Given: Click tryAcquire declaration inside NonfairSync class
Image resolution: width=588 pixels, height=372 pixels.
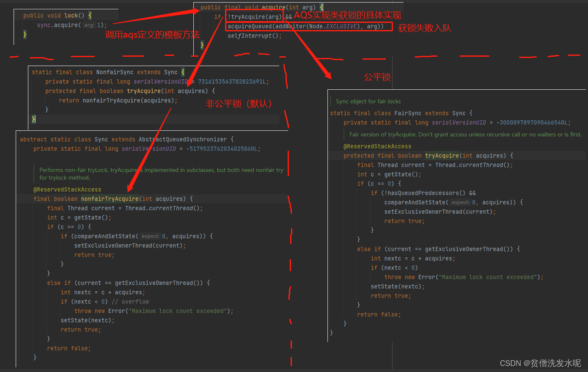Looking at the screenshot, I should pos(130,91).
